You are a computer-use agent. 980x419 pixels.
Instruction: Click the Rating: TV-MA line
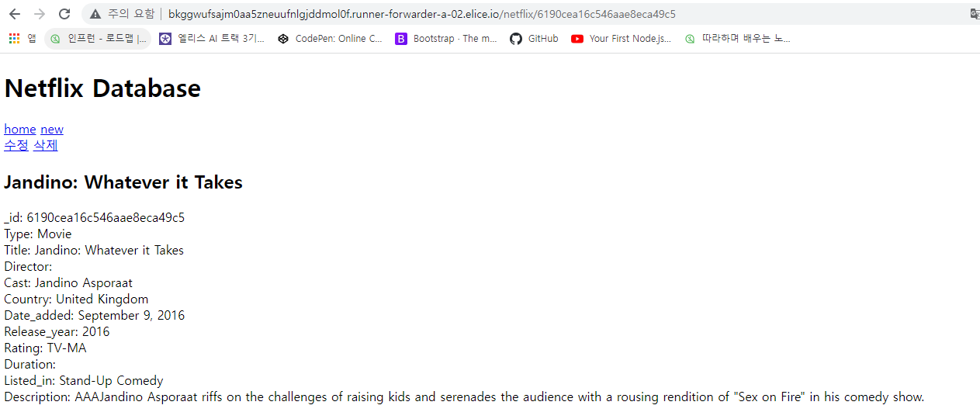tap(45, 348)
